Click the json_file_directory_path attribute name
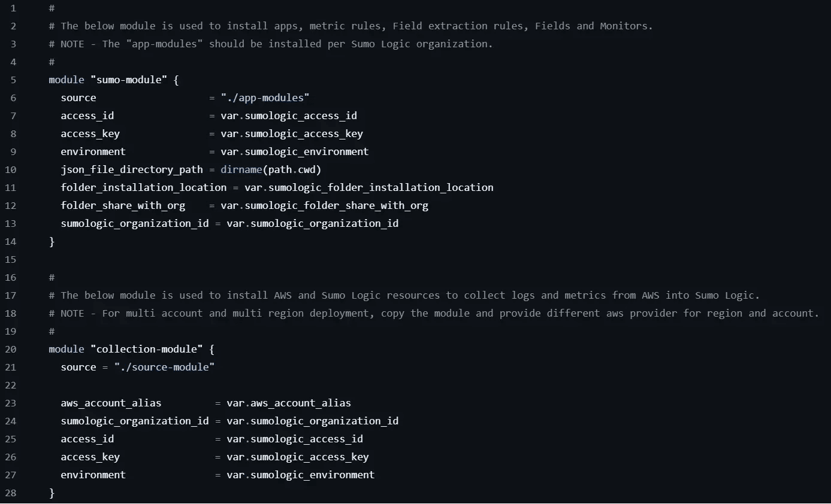The width and height of the screenshot is (831, 504). pos(132,169)
